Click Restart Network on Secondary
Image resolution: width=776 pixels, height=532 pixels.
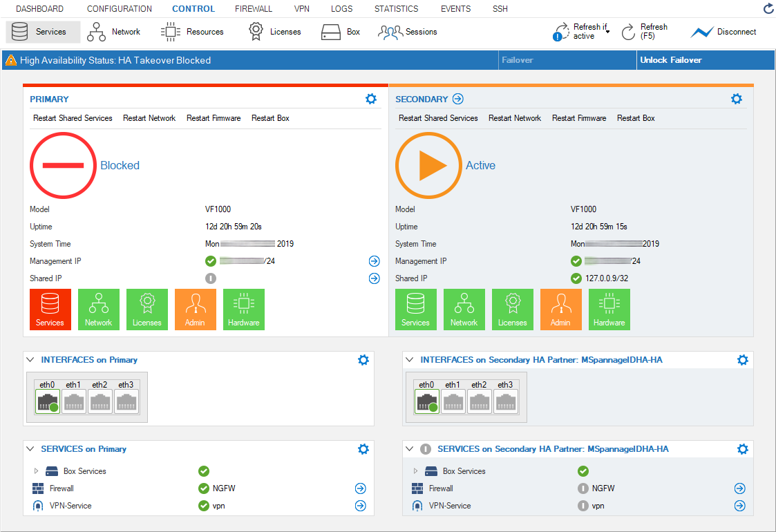[515, 118]
